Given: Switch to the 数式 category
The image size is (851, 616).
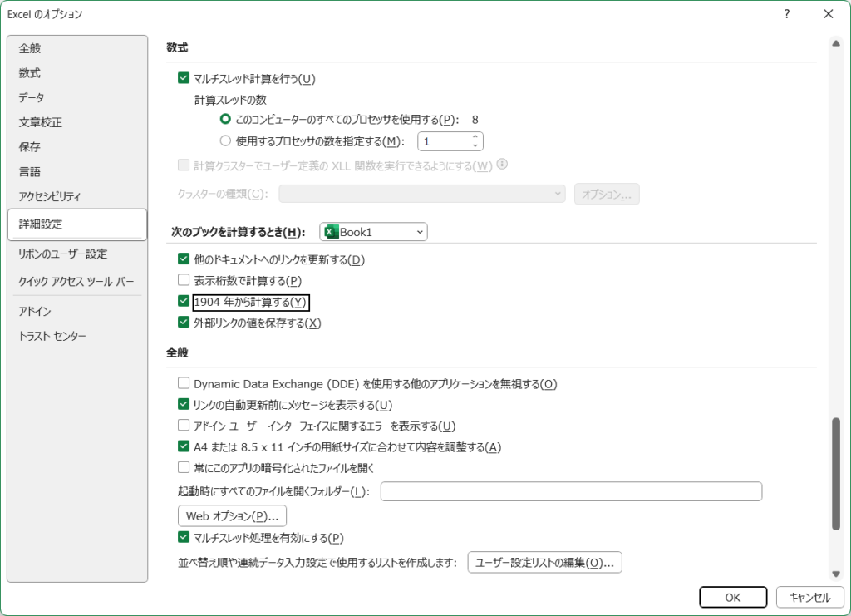Looking at the screenshot, I should pyautogui.click(x=30, y=72).
